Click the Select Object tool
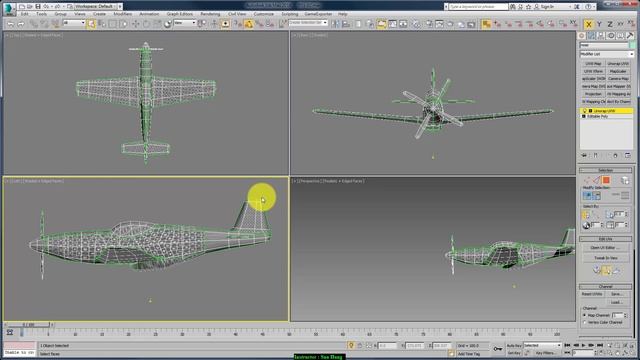The height and width of the screenshot is (360, 640). tap(91, 24)
